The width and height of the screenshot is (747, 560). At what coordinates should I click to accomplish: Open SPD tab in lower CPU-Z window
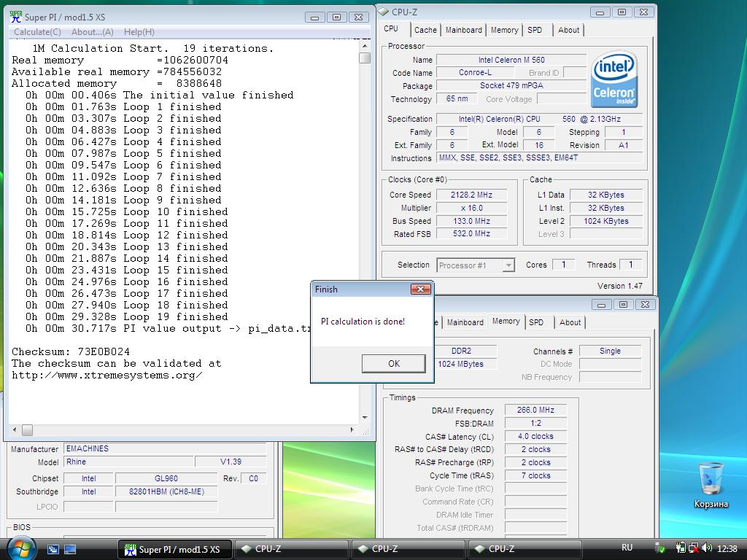536,322
